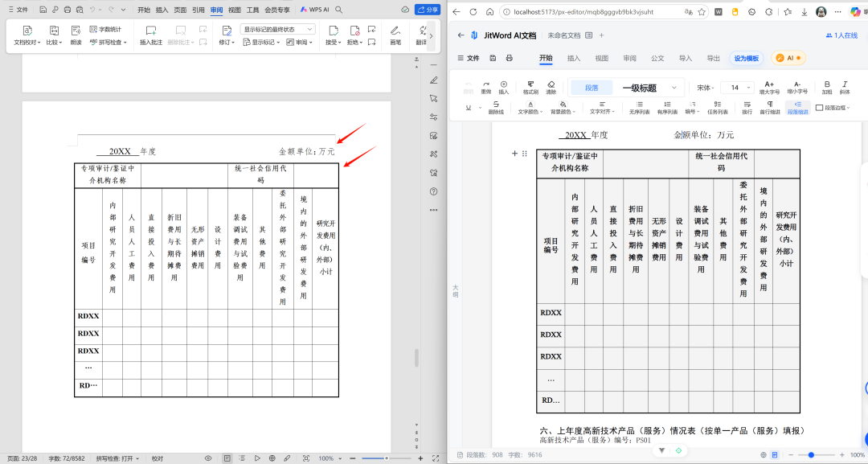
Task: Click the 换行 line break icon
Action: click(747, 108)
